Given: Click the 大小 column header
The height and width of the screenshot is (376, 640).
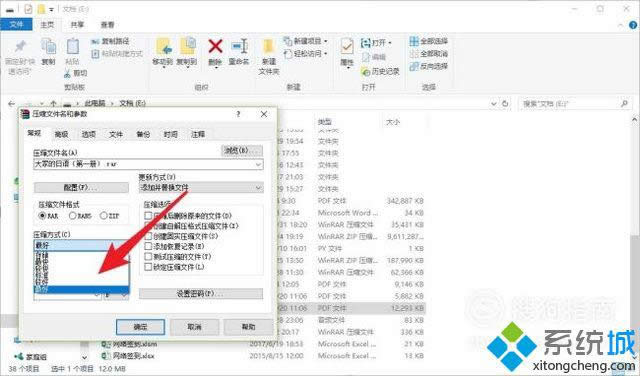Looking at the screenshot, I should pyautogui.click(x=393, y=122).
